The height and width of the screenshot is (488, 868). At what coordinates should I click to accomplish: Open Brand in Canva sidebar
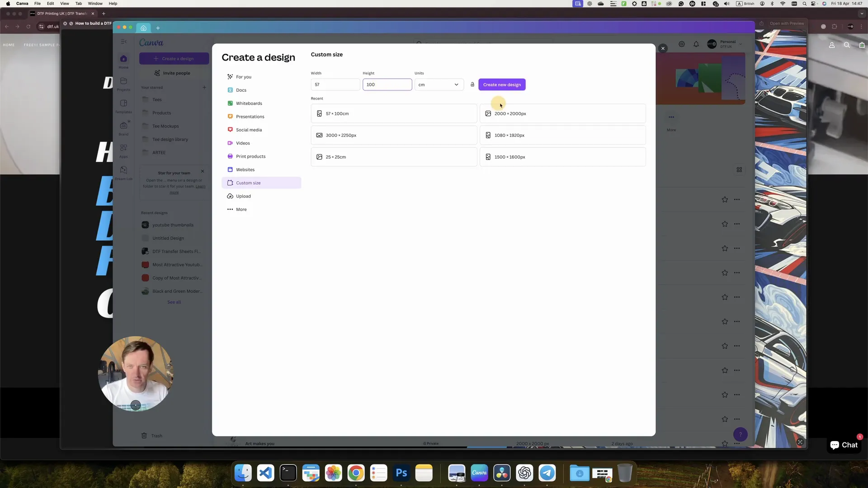123,128
